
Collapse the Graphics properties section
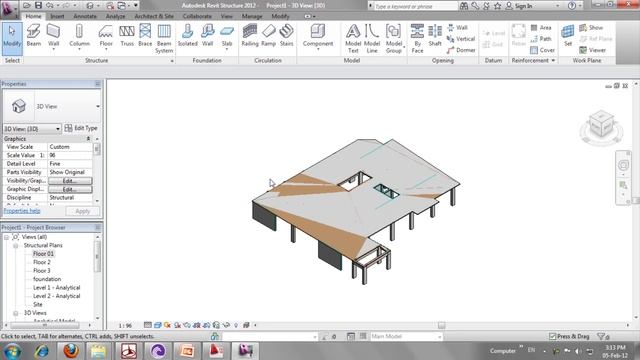pos(88,139)
